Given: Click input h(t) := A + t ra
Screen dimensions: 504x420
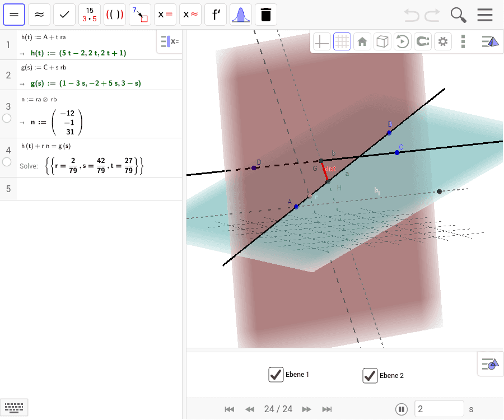Looking at the screenshot, I should (x=43, y=38).
